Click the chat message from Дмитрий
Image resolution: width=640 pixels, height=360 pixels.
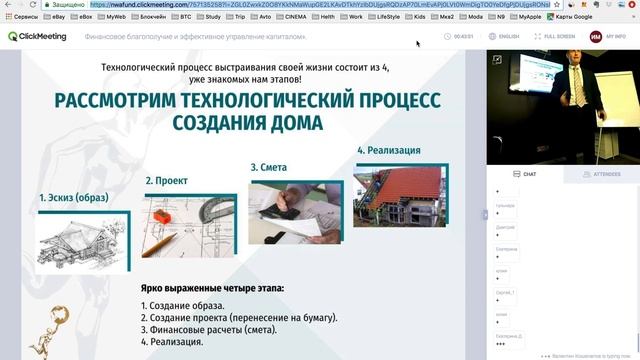point(505,231)
